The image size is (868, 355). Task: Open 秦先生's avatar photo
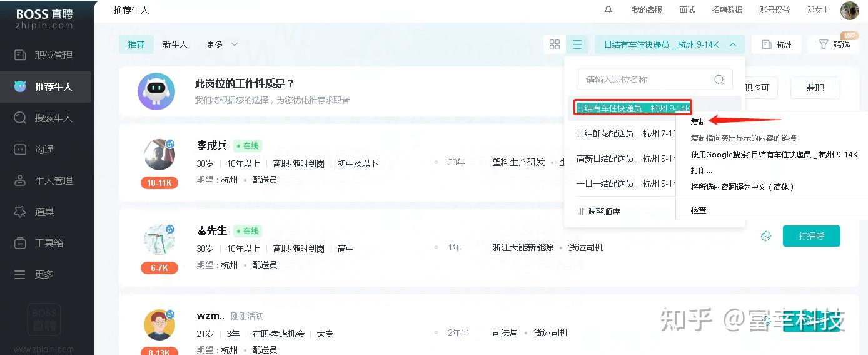(159, 240)
